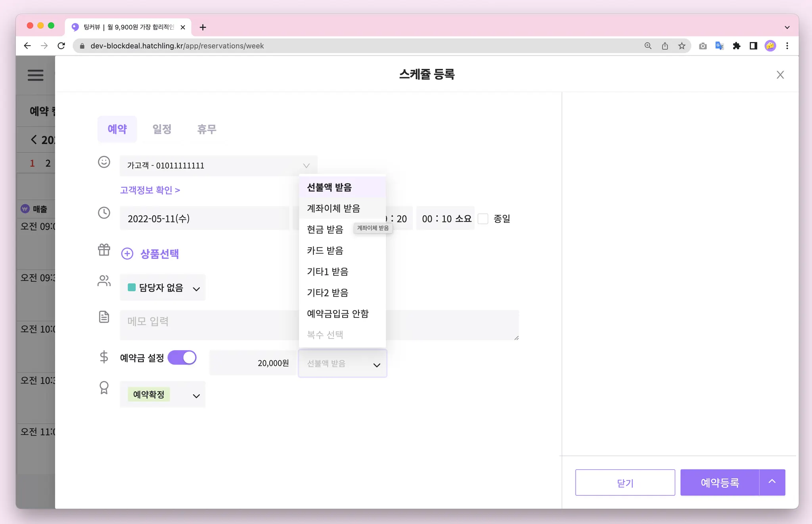This screenshot has width=812, height=524.
Task: Check the 종일 all-day checkbox
Action: point(483,219)
